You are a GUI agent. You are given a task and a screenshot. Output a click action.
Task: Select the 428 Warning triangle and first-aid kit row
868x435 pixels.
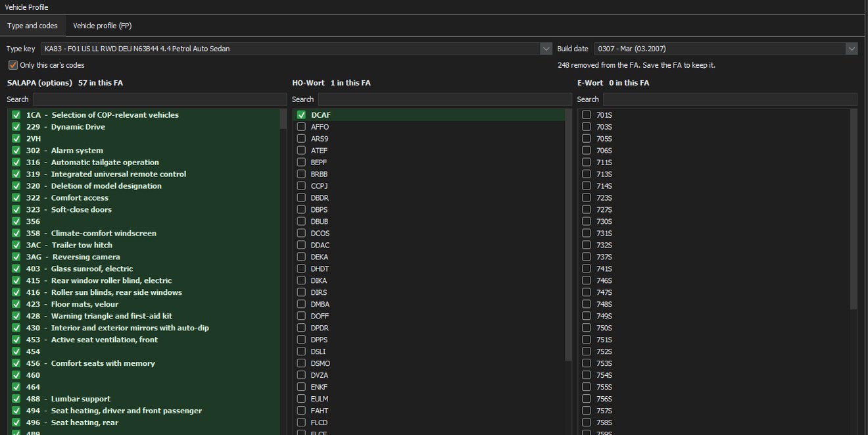click(x=144, y=317)
